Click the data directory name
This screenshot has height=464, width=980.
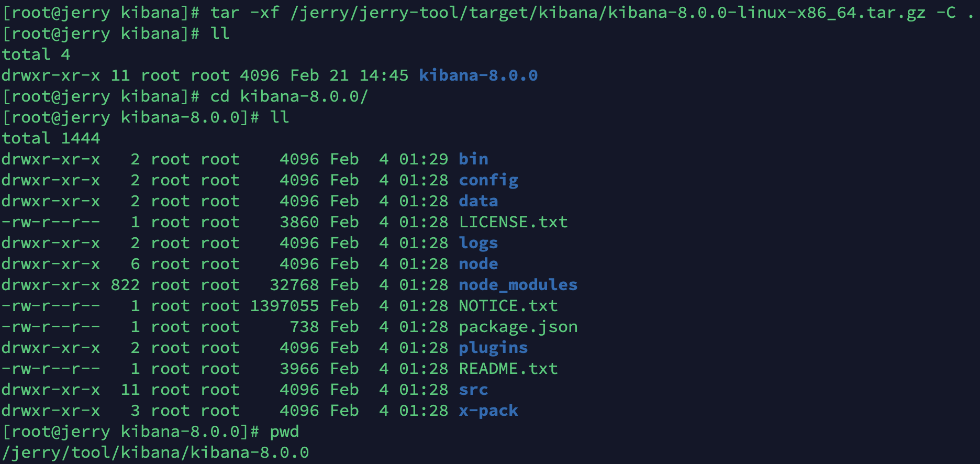(478, 201)
